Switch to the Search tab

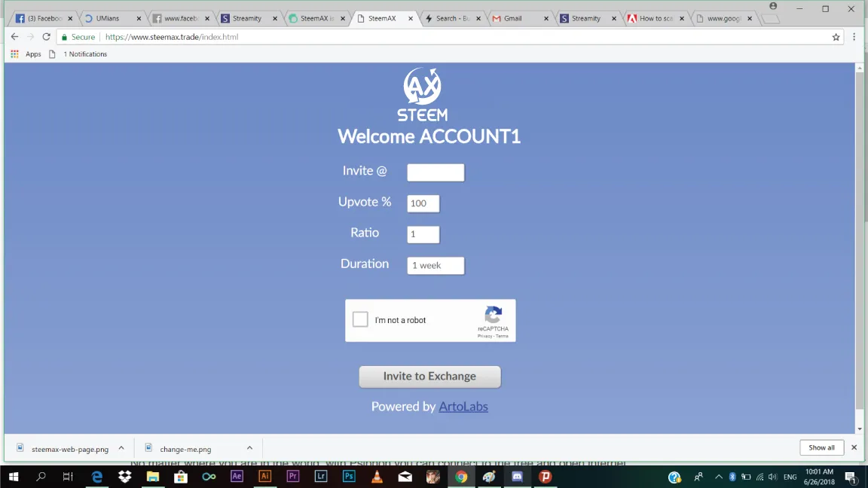452,18
